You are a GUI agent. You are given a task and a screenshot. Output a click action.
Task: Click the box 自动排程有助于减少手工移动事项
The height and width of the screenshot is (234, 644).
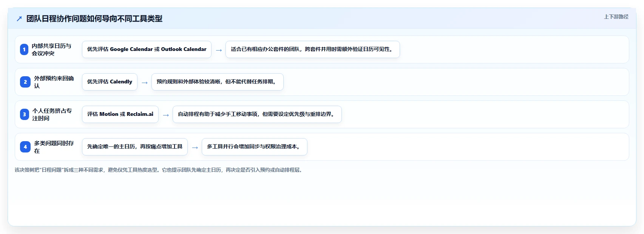pyautogui.click(x=257, y=114)
